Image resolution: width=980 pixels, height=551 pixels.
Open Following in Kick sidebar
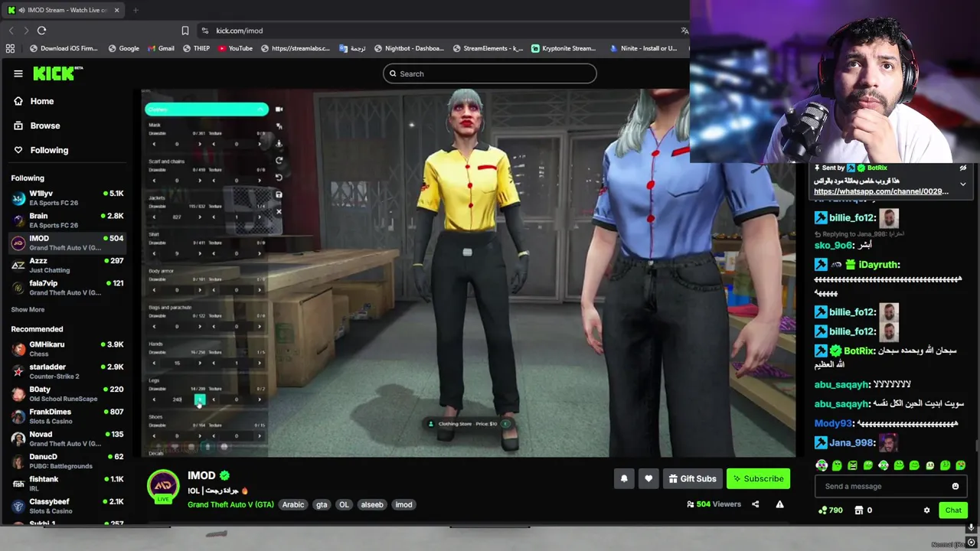[x=41, y=150]
